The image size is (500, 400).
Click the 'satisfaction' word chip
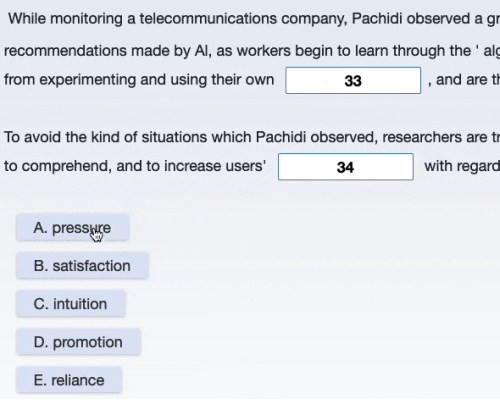(x=82, y=266)
